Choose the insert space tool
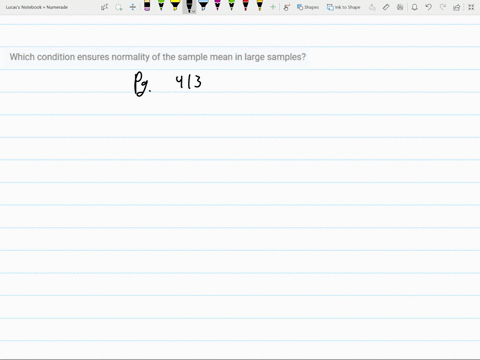The height and width of the screenshot is (360, 480). tap(133, 7)
